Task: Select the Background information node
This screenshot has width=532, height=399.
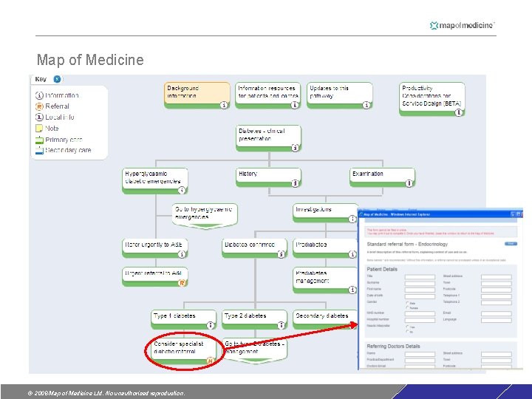Action: [197, 95]
